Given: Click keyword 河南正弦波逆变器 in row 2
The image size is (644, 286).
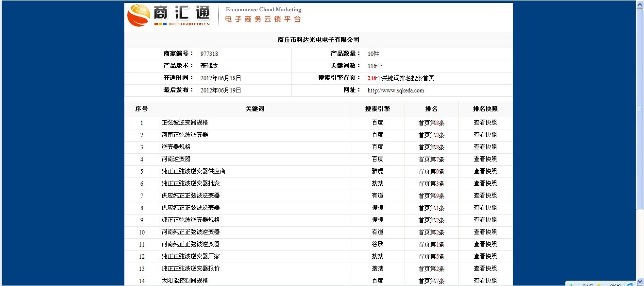Looking at the screenshot, I should coord(185,135).
